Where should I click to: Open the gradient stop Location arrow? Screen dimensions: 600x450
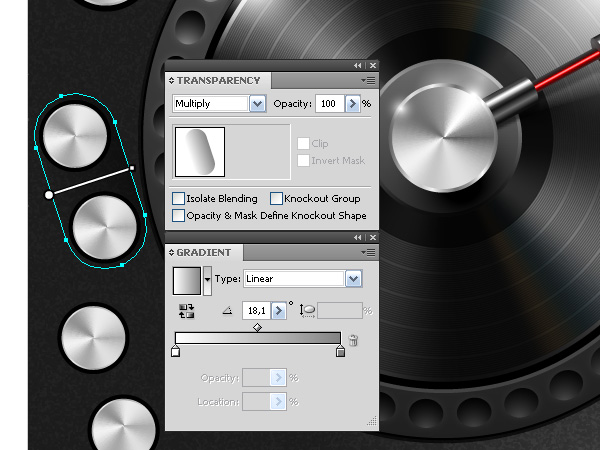tap(279, 402)
